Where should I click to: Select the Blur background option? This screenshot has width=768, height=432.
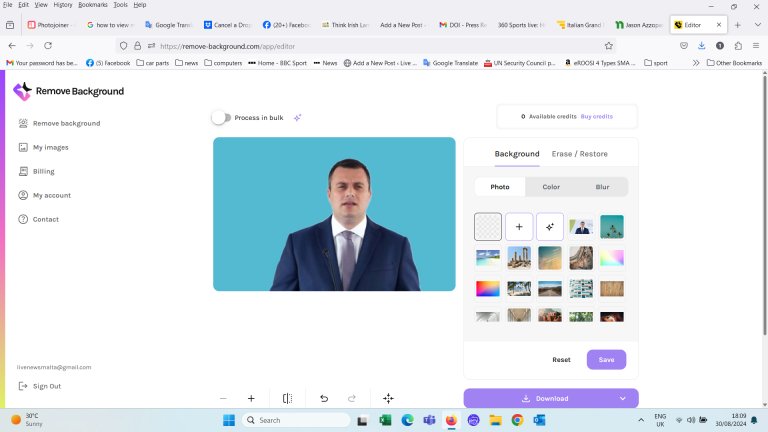[x=602, y=187]
